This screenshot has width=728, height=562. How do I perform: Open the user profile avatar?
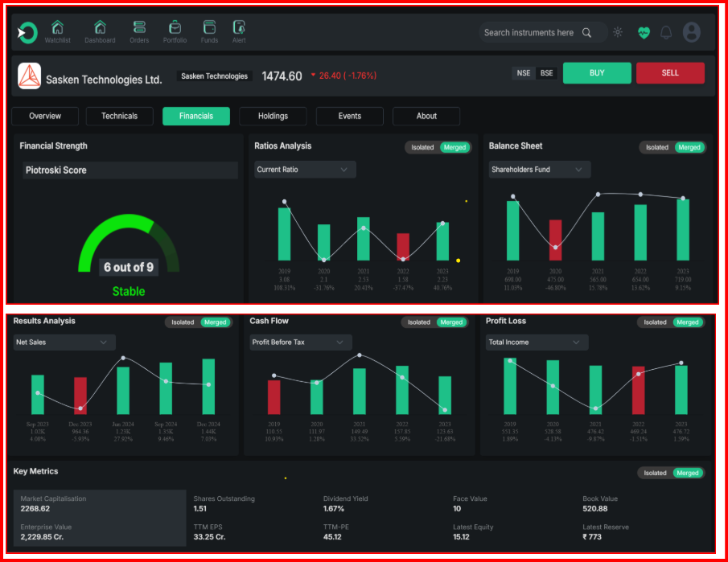click(x=691, y=32)
